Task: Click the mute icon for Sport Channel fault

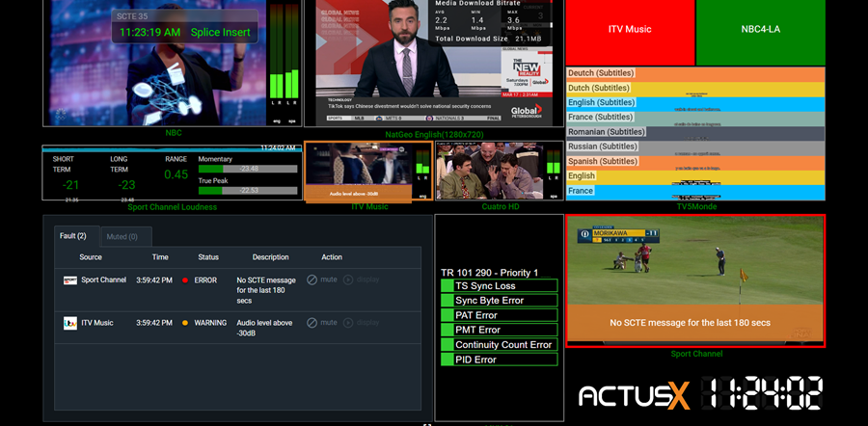Action: [312, 280]
